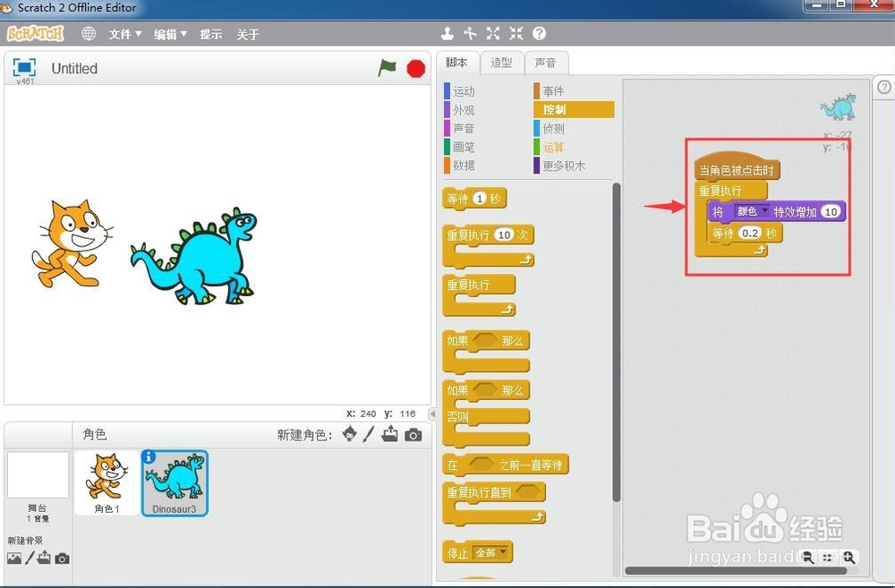The width and height of the screenshot is (895, 588).
Task: Select the 控制 block category
Action: (x=574, y=109)
